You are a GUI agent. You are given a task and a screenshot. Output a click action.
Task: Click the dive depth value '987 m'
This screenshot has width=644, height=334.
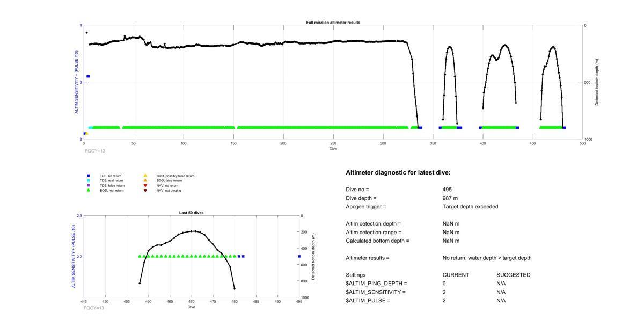click(451, 198)
